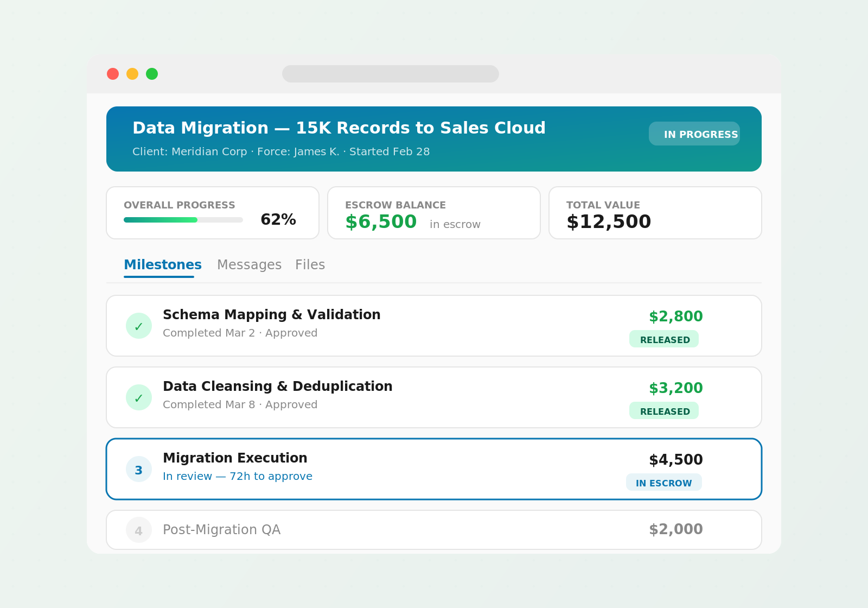
Task: Click the IN ESCROW badge on Migration Execution
Action: click(x=663, y=483)
